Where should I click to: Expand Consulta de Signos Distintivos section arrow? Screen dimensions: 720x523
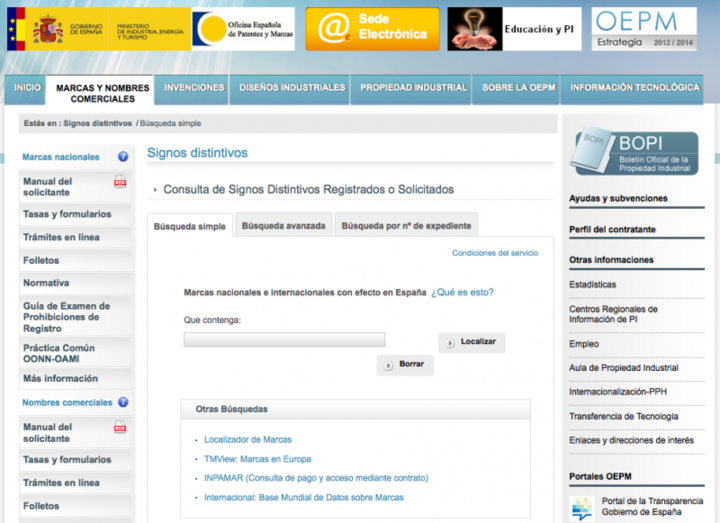155,190
